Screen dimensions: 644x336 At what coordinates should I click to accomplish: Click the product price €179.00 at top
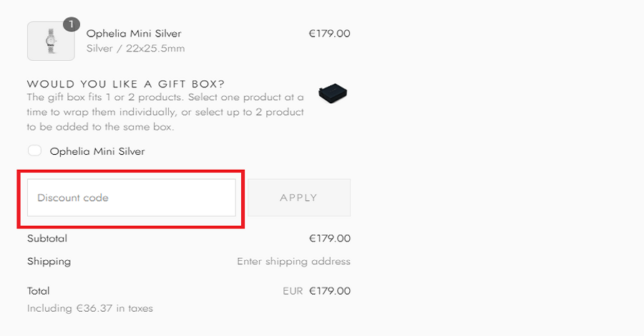(329, 34)
